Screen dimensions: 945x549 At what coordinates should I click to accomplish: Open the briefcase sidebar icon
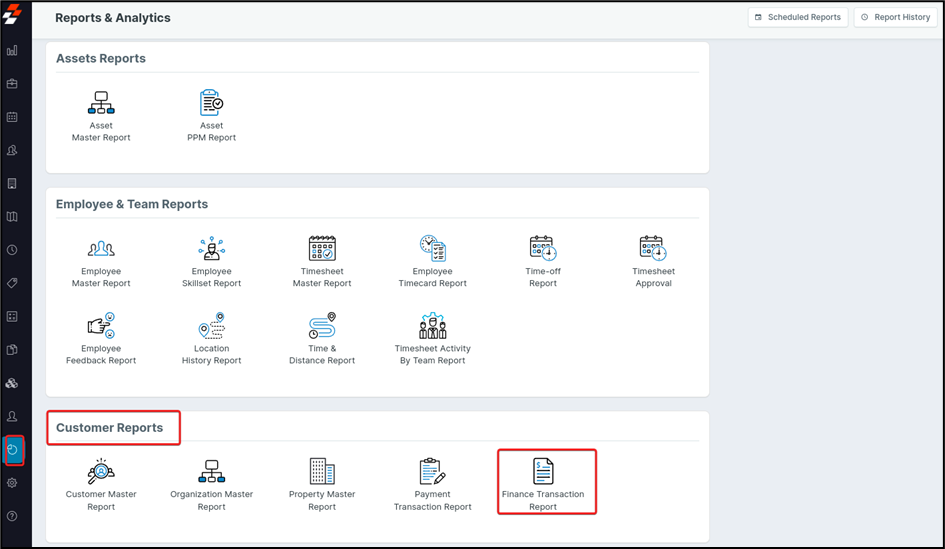(12, 84)
